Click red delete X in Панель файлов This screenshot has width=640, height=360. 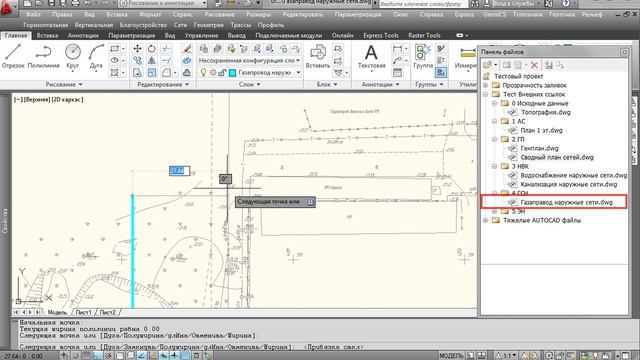(x=534, y=65)
